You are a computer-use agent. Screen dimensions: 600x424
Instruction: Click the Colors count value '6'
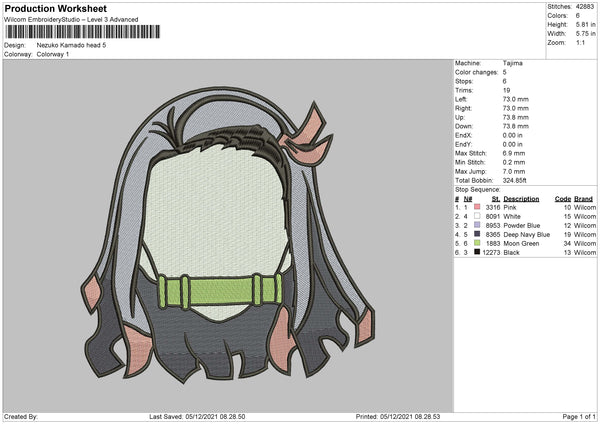(x=577, y=16)
